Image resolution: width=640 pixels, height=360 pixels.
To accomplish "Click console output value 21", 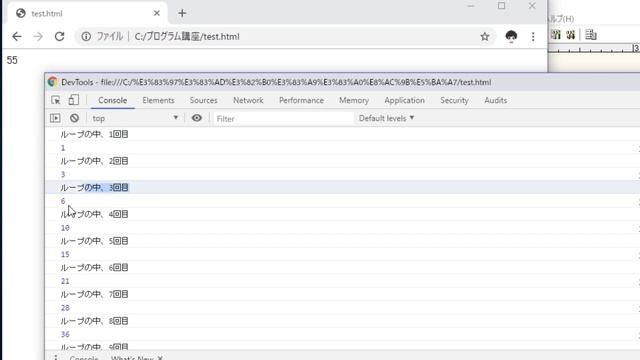I will pyautogui.click(x=65, y=281).
